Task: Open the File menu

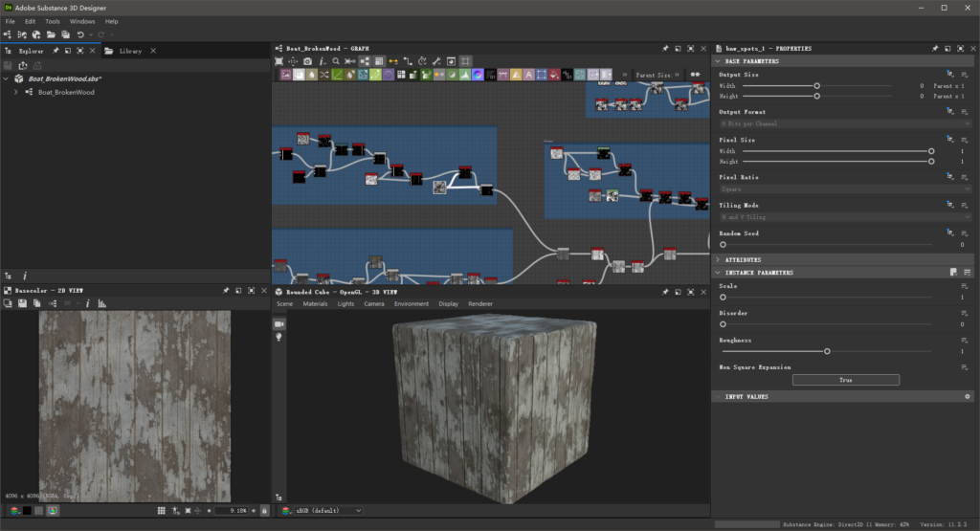Action: coord(10,21)
